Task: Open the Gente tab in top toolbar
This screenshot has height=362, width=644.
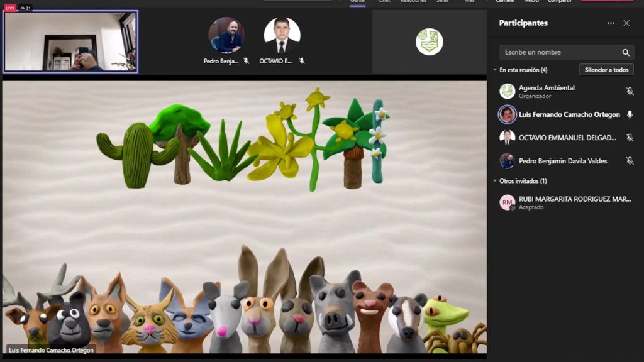Action: [357, 2]
